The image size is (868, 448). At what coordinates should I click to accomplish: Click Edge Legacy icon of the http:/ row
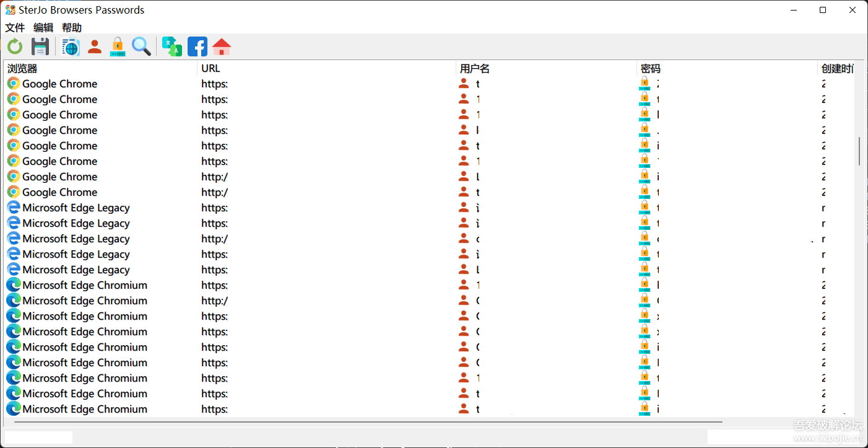(13, 239)
